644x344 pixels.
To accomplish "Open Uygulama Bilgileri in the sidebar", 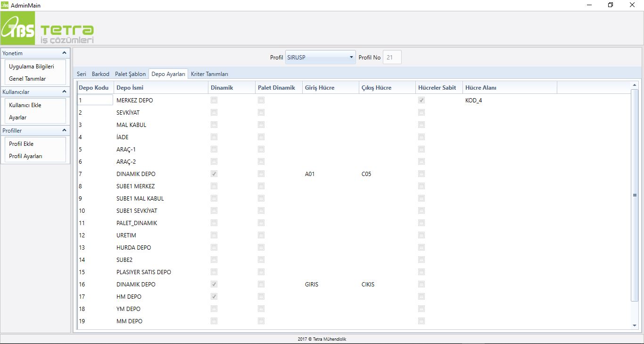I will (x=32, y=67).
